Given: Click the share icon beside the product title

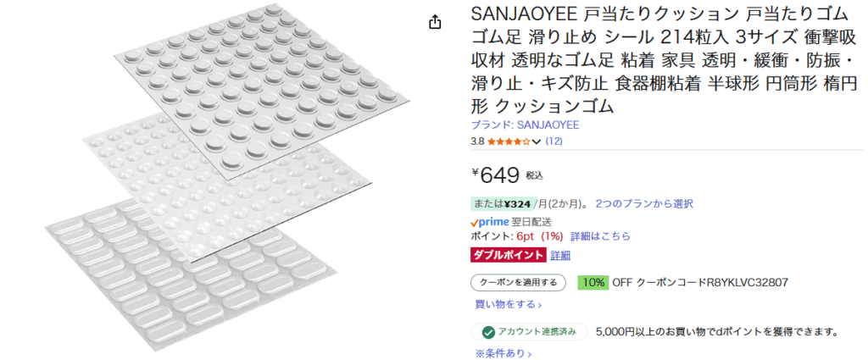Looking at the screenshot, I should [435, 22].
